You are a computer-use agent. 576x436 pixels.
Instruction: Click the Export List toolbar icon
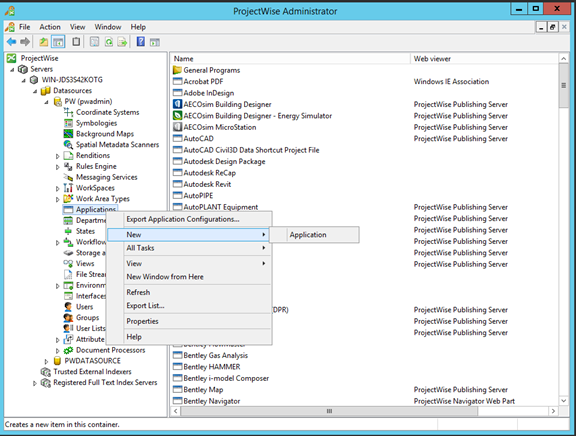[122, 42]
